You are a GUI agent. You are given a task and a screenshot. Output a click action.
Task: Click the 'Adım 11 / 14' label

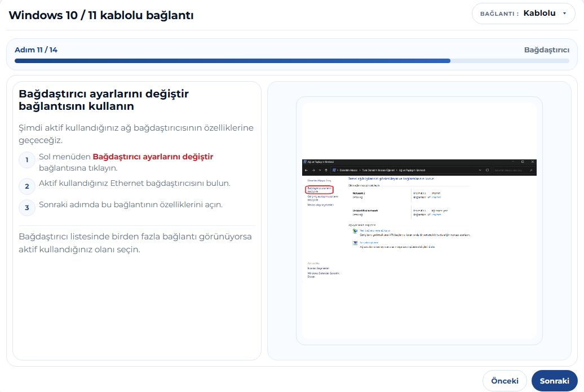click(36, 50)
